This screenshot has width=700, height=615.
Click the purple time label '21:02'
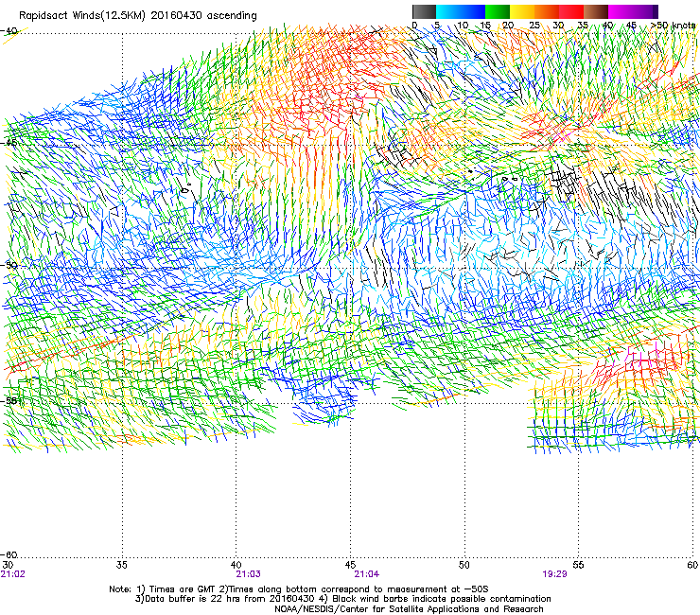point(13,574)
